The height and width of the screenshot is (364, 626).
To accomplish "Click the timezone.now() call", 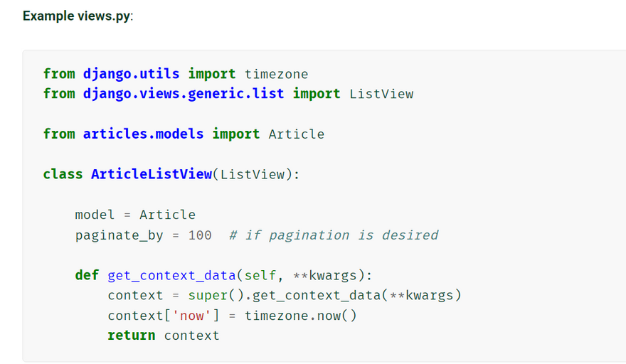I will coord(300,315).
